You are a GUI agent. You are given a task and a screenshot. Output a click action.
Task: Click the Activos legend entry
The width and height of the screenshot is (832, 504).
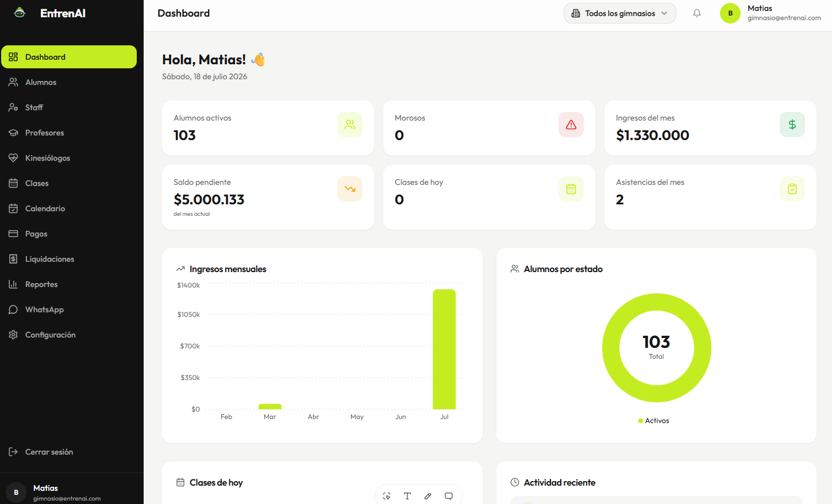point(654,421)
